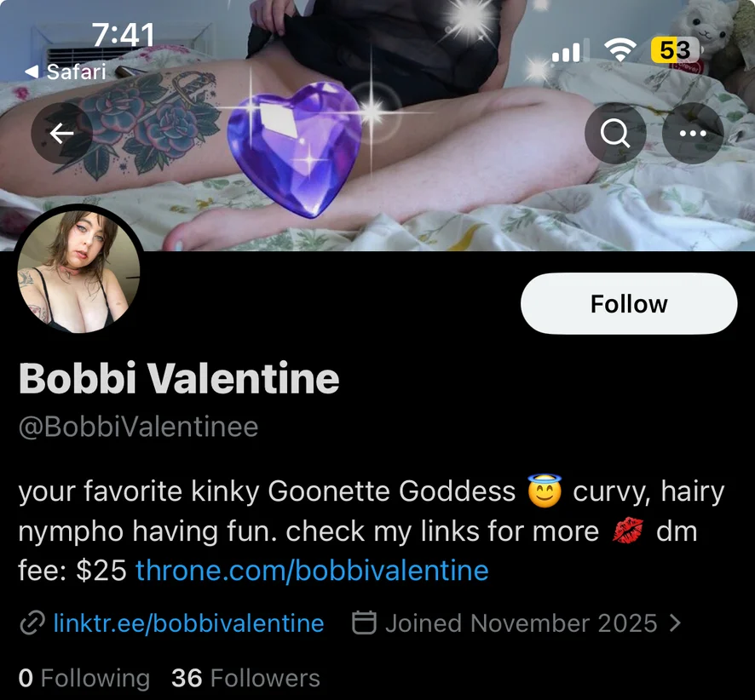Open the three-dot more options menu
755x700 pixels.
(692, 134)
